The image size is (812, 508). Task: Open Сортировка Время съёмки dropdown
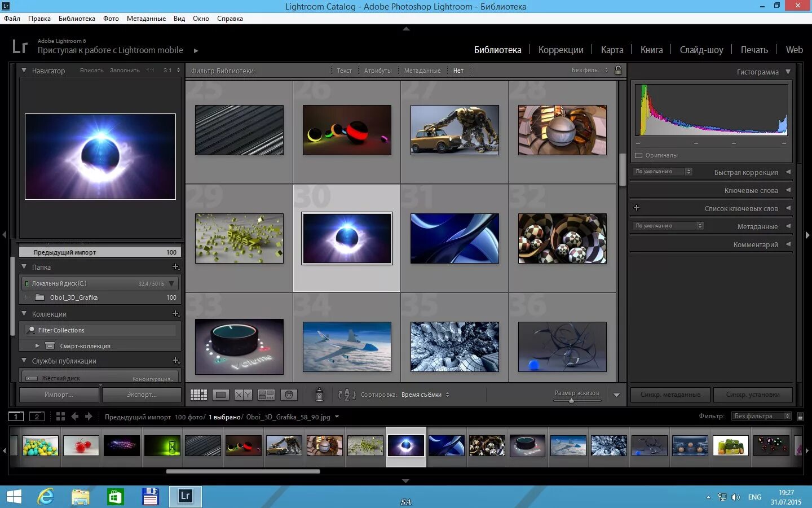coord(425,395)
